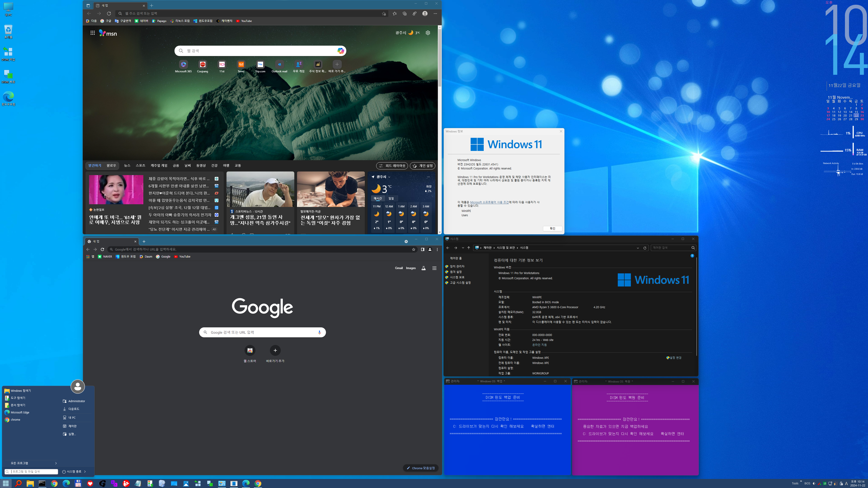Open command prompt from taskbar

pyautogui.click(x=42, y=483)
